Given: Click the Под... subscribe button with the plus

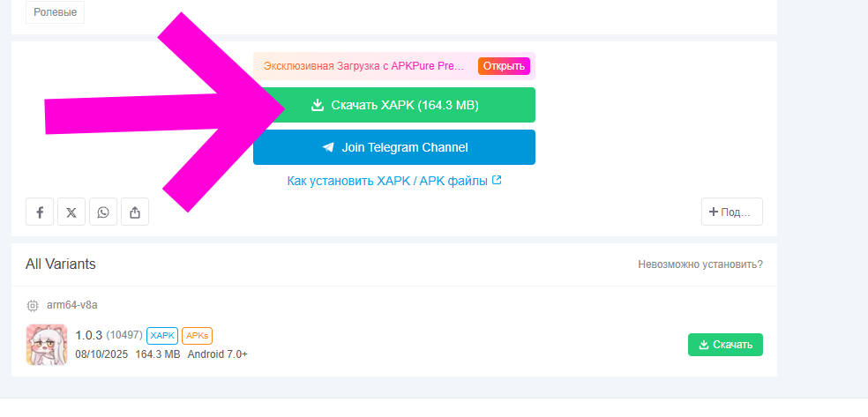Looking at the screenshot, I should click(732, 212).
